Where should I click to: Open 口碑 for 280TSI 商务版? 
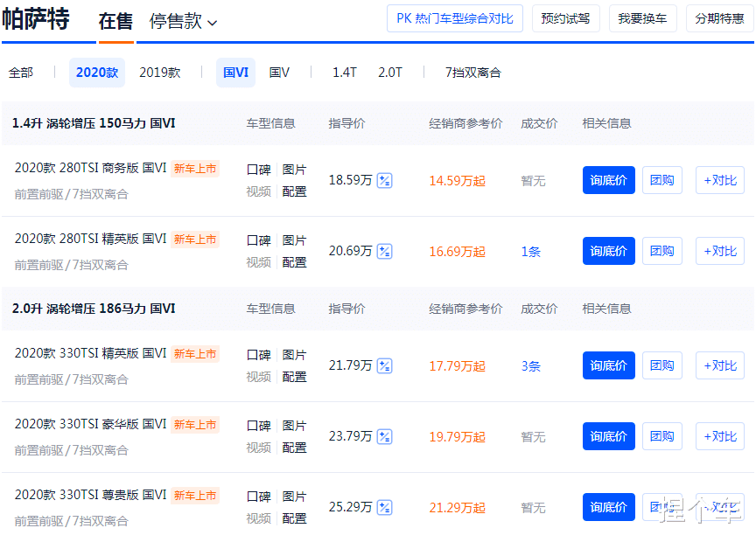click(x=258, y=170)
